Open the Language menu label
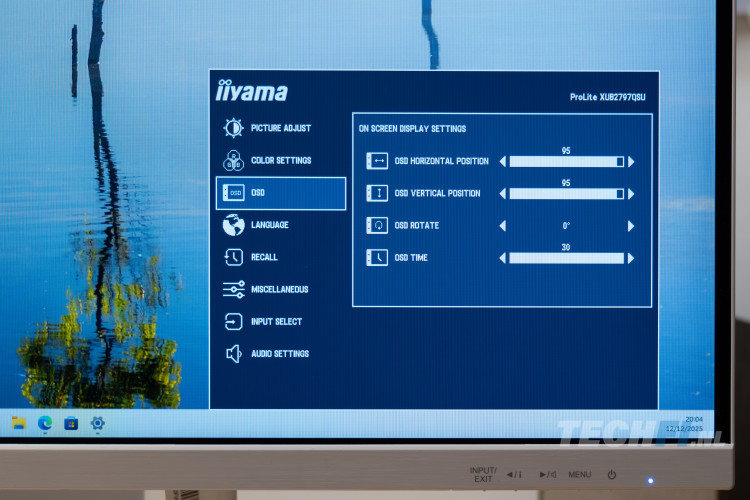This screenshot has width=750, height=500. [x=269, y=225]
